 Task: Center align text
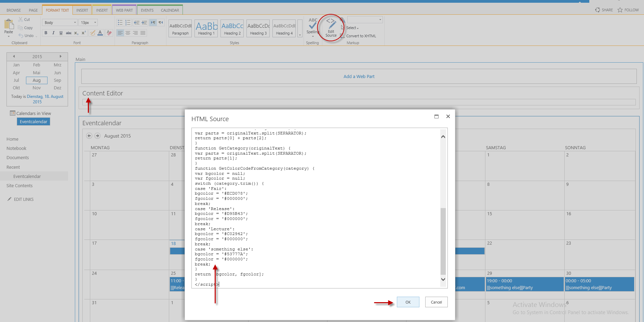pos(128,33)
